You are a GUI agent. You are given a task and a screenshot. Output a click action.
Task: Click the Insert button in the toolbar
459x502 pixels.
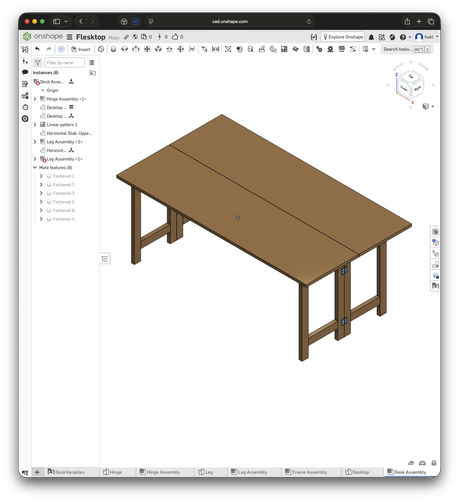tap(80, 49)
